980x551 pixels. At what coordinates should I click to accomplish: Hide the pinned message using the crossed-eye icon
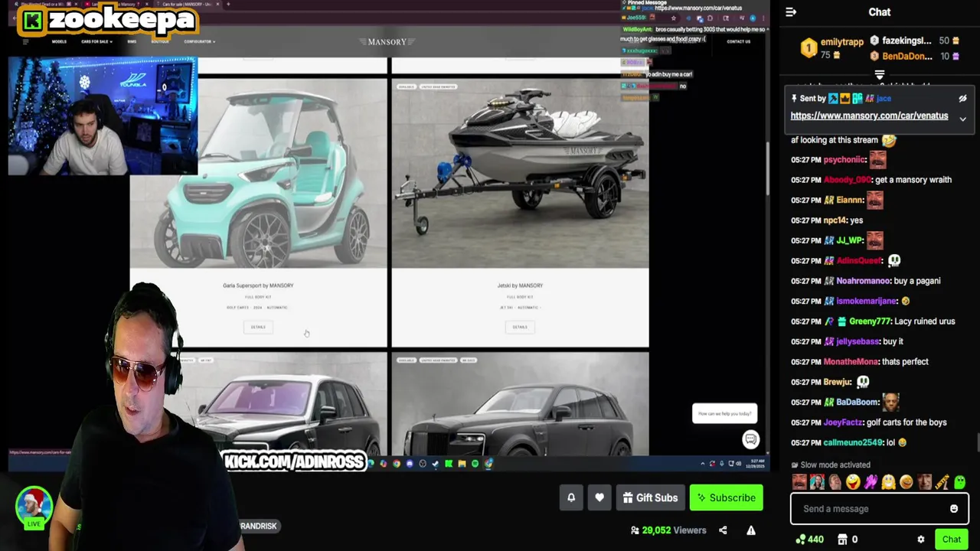tap(962, 99)
